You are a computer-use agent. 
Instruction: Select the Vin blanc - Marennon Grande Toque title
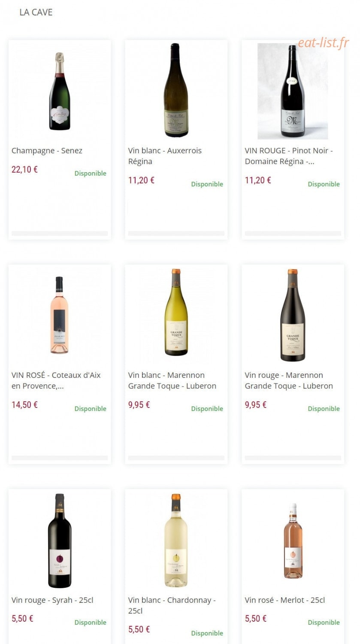(x=172, y=380)
